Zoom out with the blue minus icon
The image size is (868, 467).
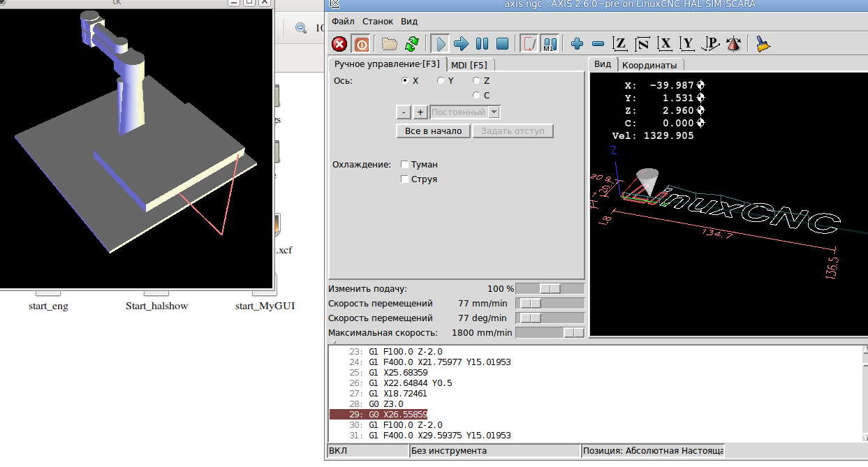tap(598, 44)
